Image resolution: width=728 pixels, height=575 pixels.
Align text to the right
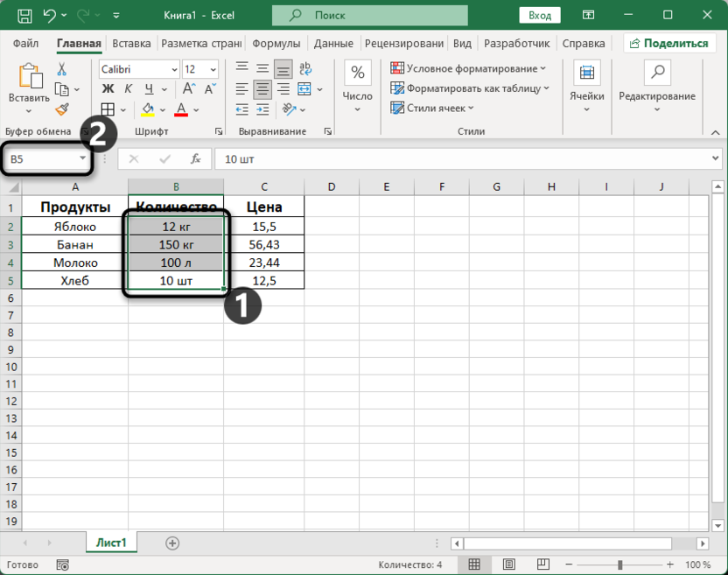pos(283,89)
